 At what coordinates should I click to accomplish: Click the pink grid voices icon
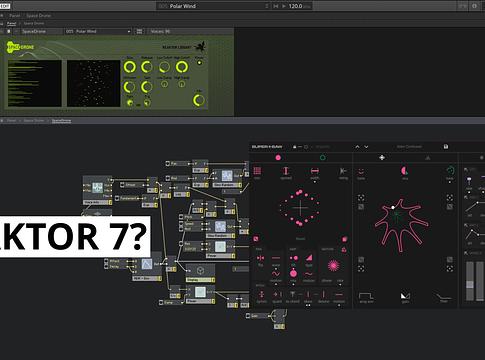point(257,171)
